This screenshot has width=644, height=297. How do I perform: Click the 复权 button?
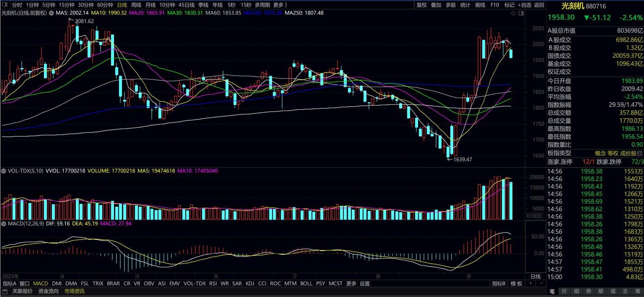(x=422, y=5)
